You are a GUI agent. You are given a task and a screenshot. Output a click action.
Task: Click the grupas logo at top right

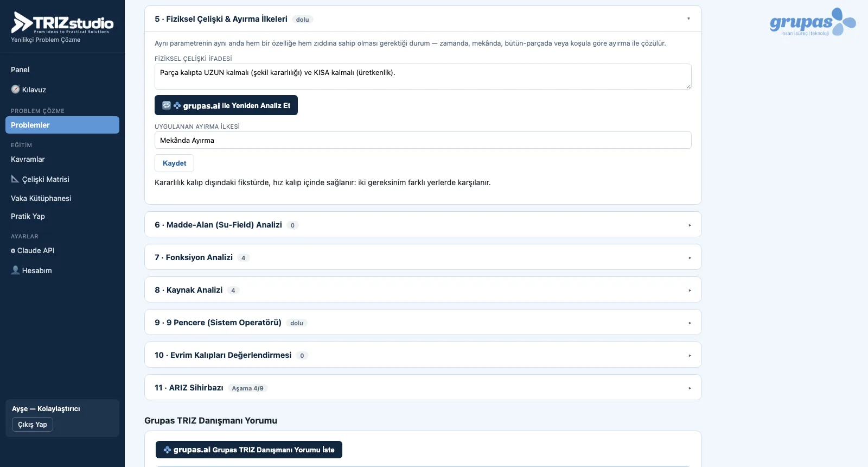(813, 22)
